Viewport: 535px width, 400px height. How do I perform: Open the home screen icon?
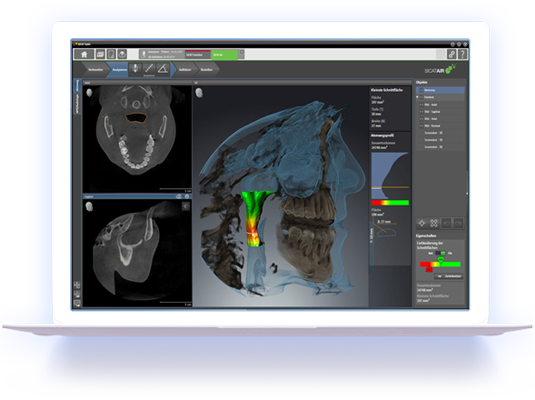(84, 54)
